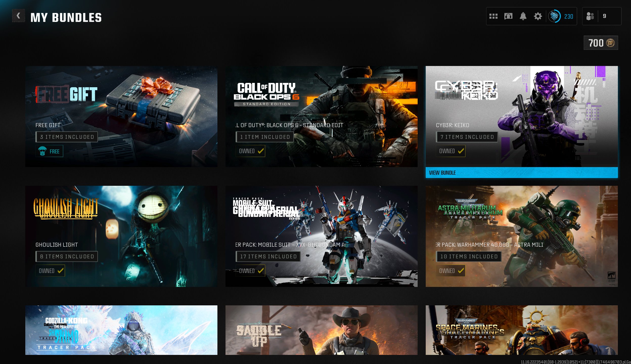
Task: Click the 700 COD Points balance
Action: (x=601, y=43)
